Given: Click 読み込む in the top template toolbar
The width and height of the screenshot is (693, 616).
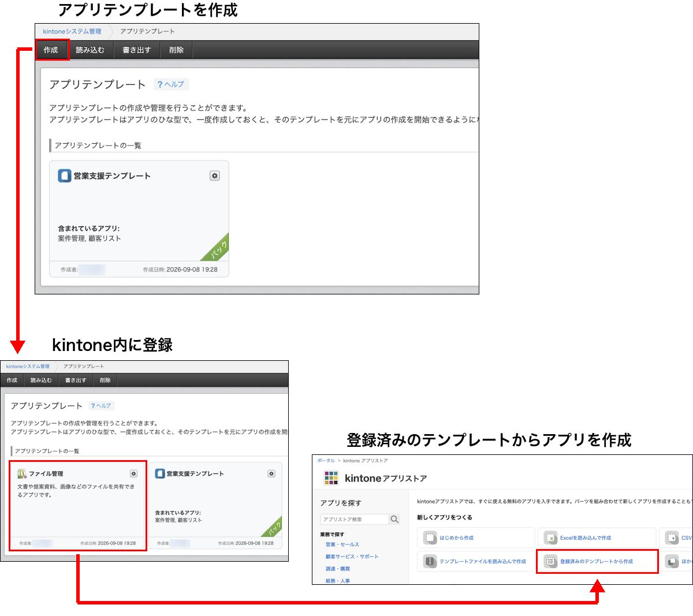Looking at the screenshot, I should [x=90, y=50].
